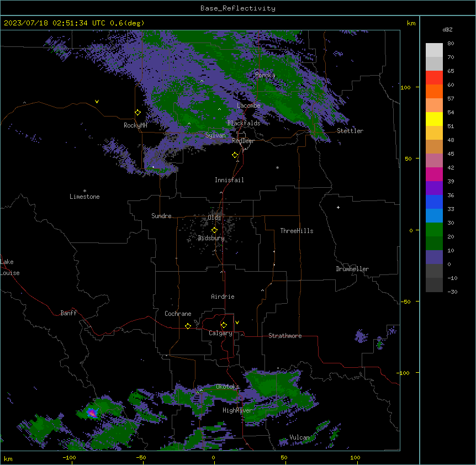476x465 pixels.
Task: Click the yellow 51 dBZ legend swatch
Action: (x=434, y=119)
